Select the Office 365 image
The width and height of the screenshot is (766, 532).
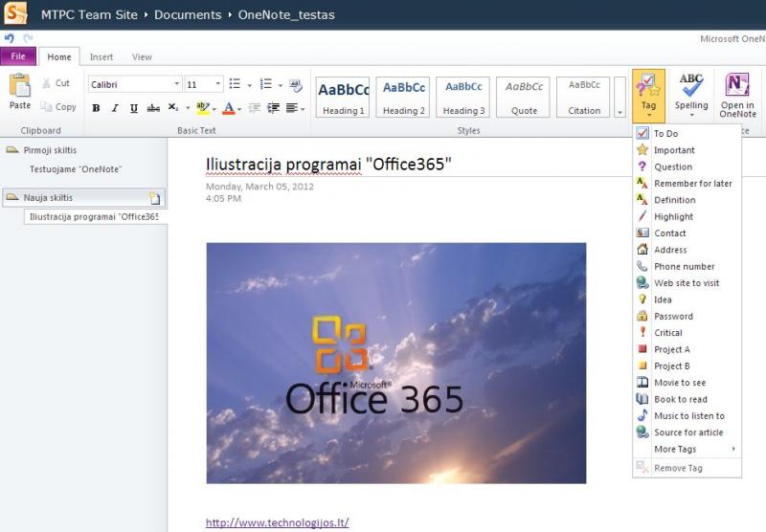[396, 364]
